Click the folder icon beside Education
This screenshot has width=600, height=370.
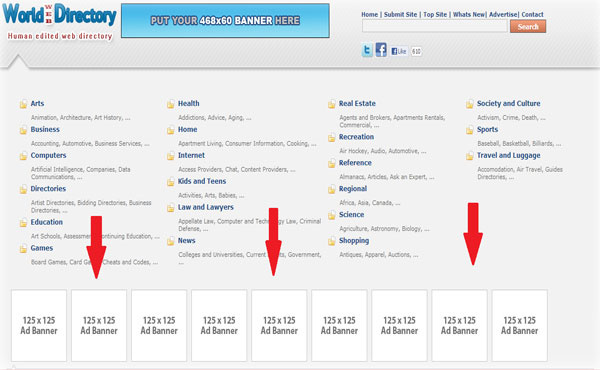[23, 223]
